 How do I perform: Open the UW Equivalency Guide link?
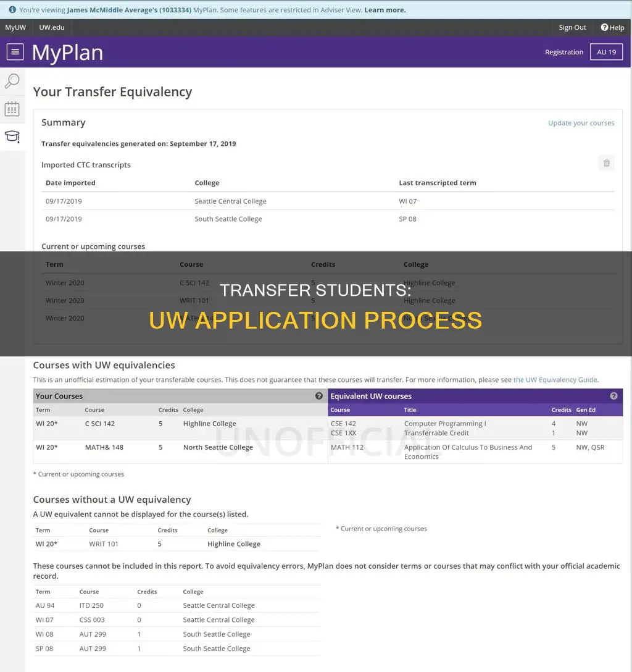[x=555, y=380]
